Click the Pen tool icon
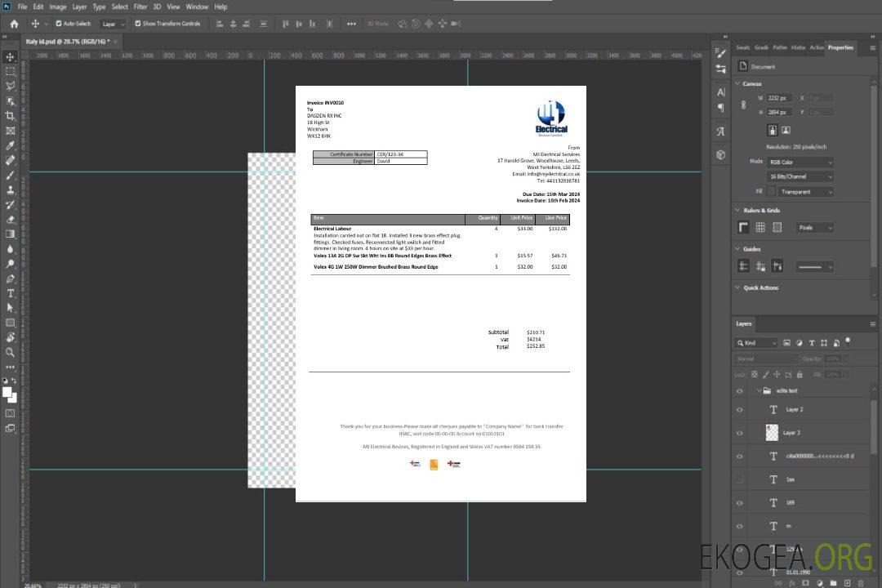Image resolution: width=882 pixels, height=588 pixels. [x=11, y=278]
